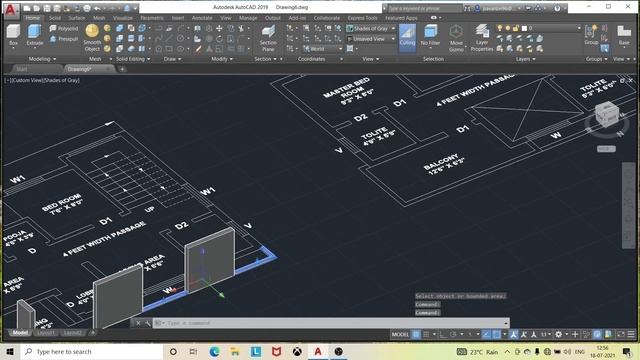The image size is (640, 360).
Task: Switch to the Solid ribbon tab
Action: 55,18
